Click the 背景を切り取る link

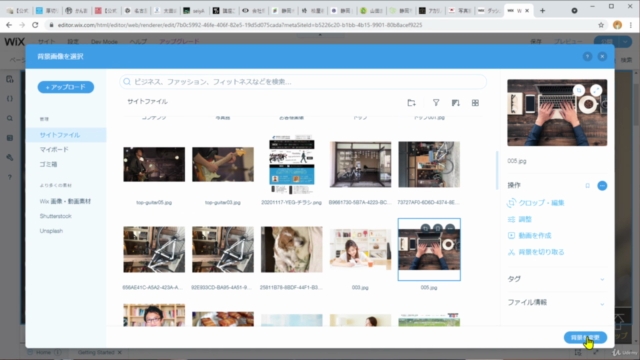536,252
